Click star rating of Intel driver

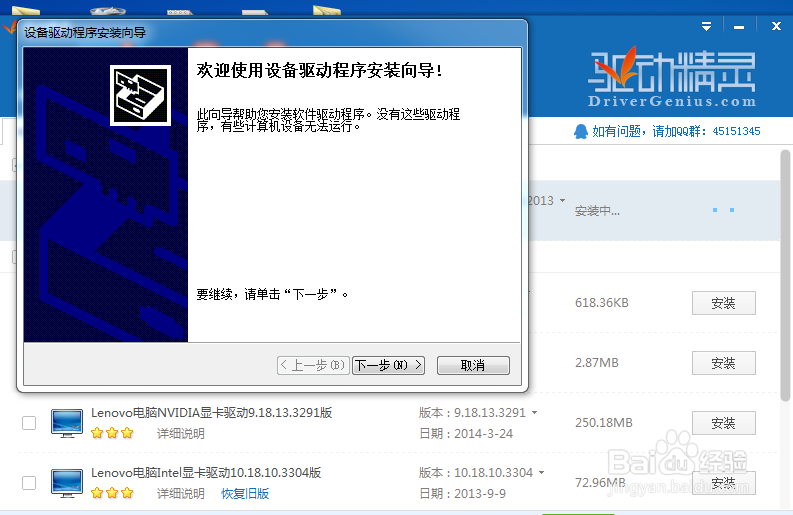tap(112, 493)
